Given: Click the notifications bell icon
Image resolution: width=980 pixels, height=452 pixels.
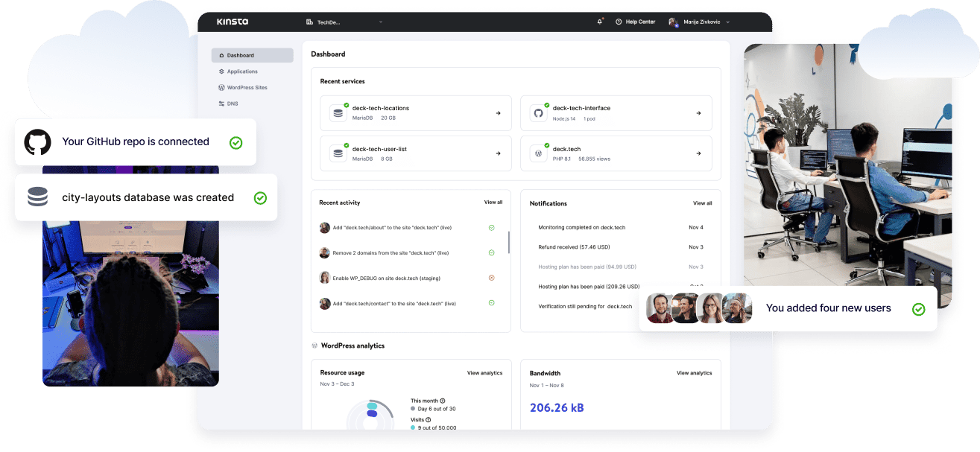Looking at the screenshot, I should [600, 22].
